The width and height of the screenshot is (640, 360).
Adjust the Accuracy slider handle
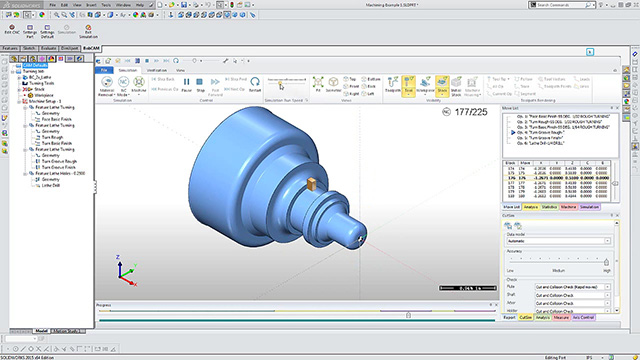[x=606, y=262]
